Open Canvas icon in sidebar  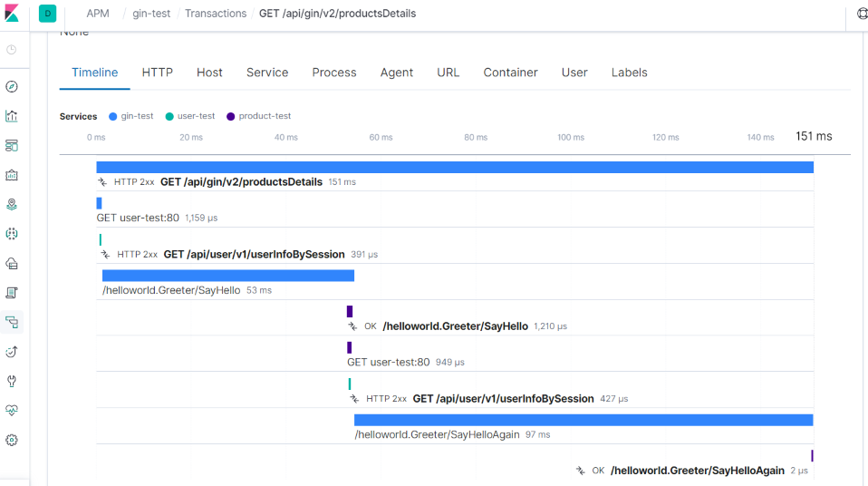tap(12, 175)
